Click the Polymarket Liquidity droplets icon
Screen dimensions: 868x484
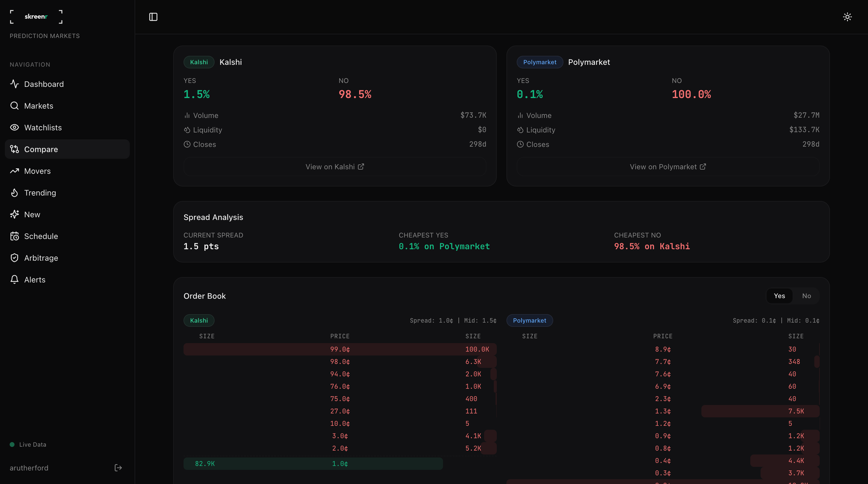click(x=520, y=130)
